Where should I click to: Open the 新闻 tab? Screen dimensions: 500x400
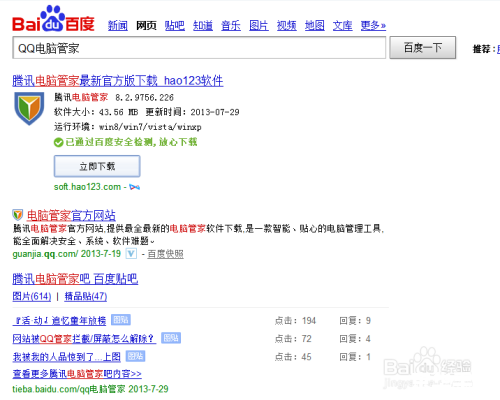118,26
